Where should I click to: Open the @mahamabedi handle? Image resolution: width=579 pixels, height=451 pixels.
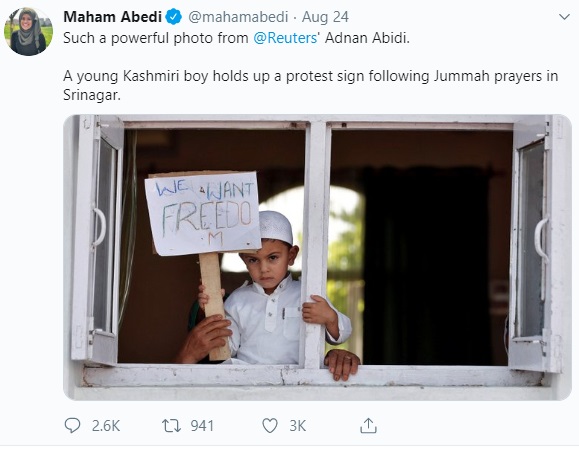pyautogui.click(x=238, y=17)
